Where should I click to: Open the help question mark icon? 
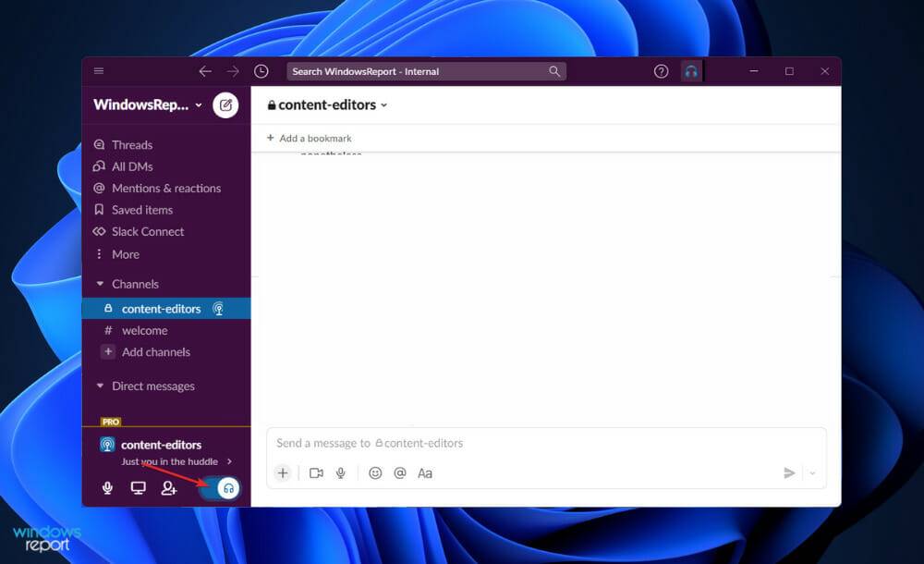pyautogui.click(x=661, y=71)
